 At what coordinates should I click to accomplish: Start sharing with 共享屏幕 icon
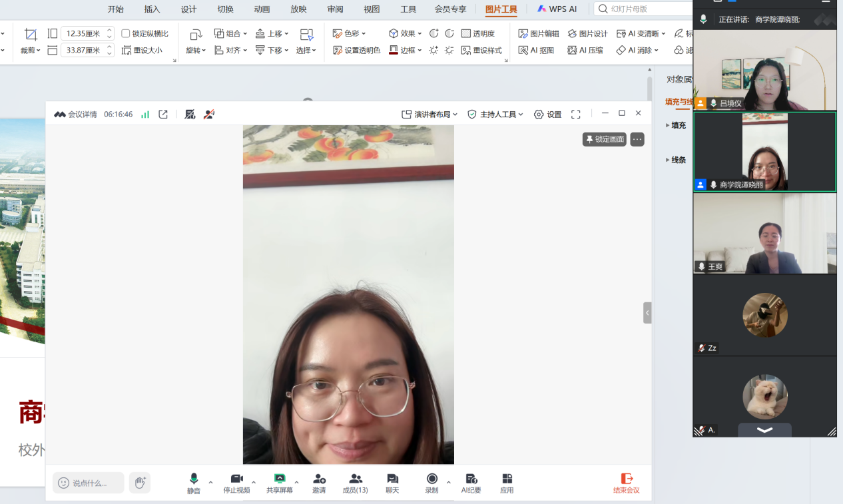point(280,482)
